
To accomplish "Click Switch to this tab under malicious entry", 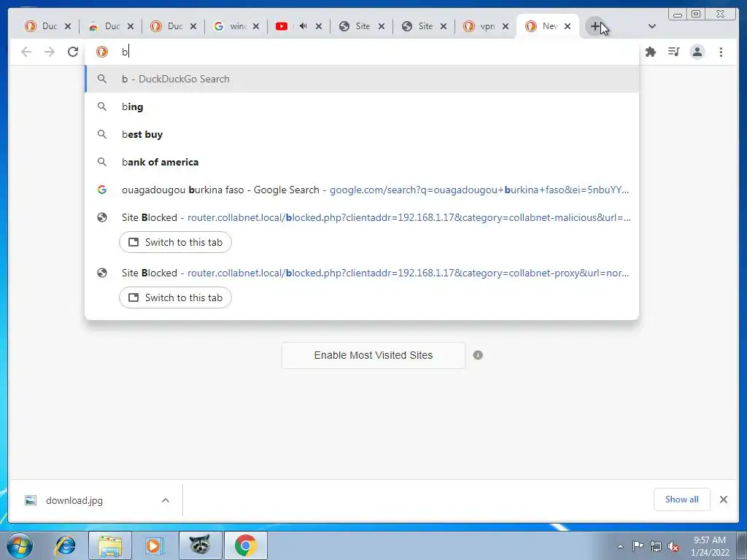I will pyautogui.click(x=175, y=242).
